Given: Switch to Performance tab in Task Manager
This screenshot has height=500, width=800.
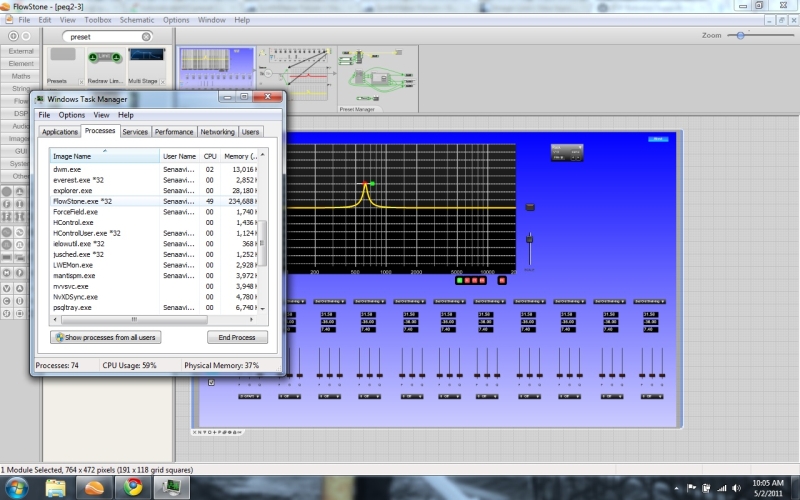Looking at the screenshot, I should 173,131.
